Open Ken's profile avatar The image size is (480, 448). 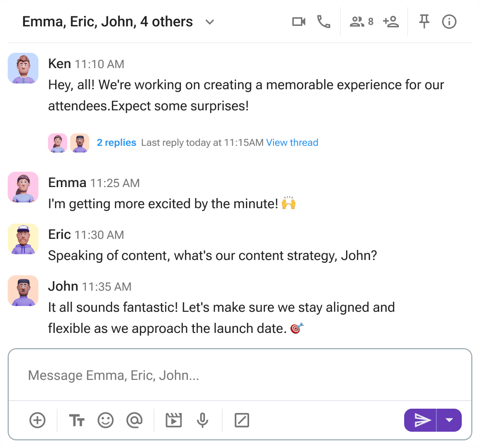[23, 68]
